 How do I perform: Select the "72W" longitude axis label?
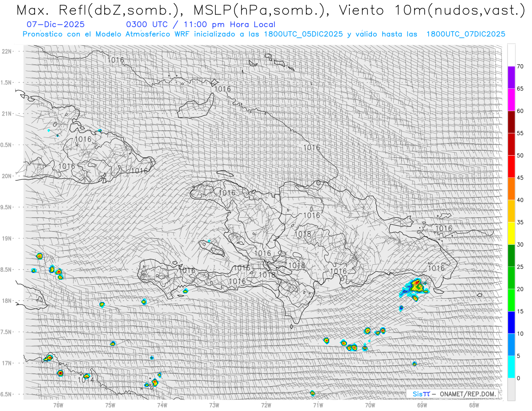[266, 405]
